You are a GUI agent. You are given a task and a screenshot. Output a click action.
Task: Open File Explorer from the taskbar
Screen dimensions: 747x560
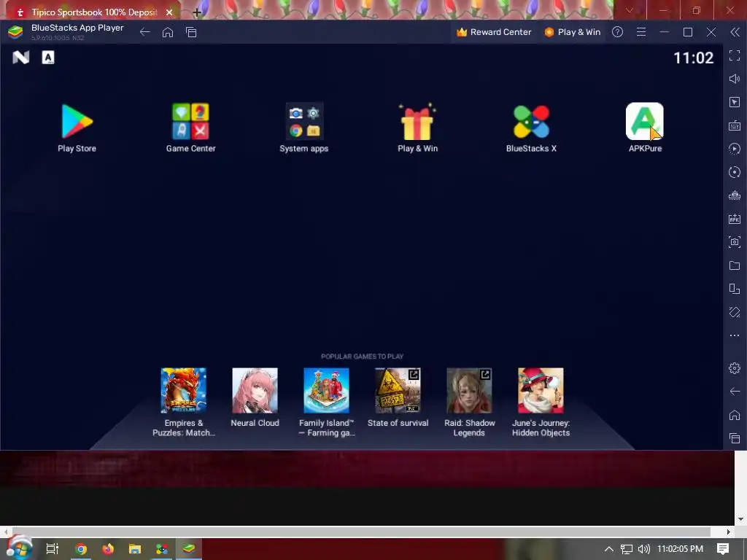135,549
